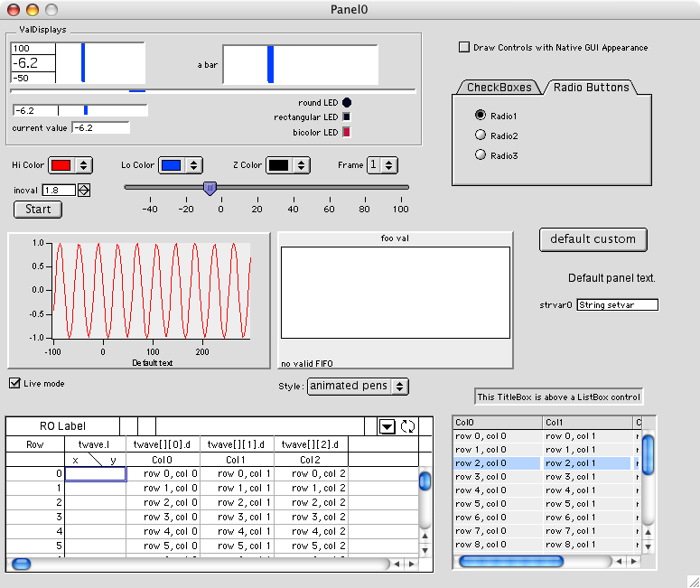Click the red Hi Color swatch

[61, 165]
